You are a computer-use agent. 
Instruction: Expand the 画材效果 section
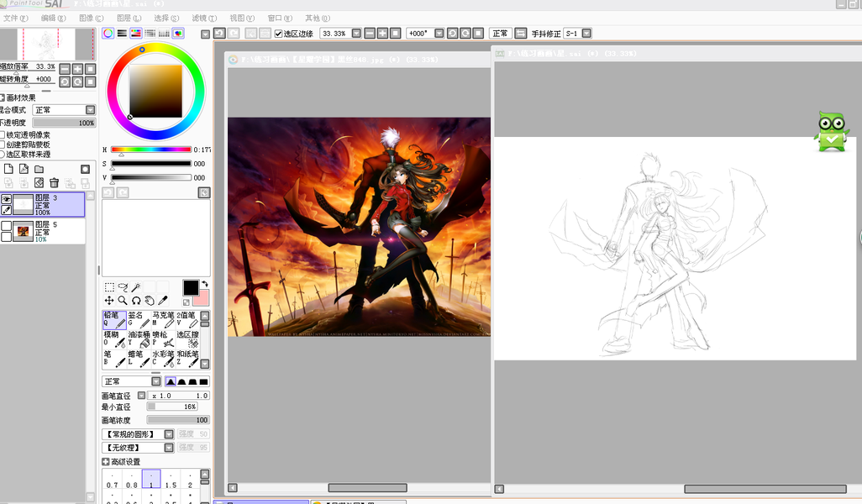click(x=3, y=97)
